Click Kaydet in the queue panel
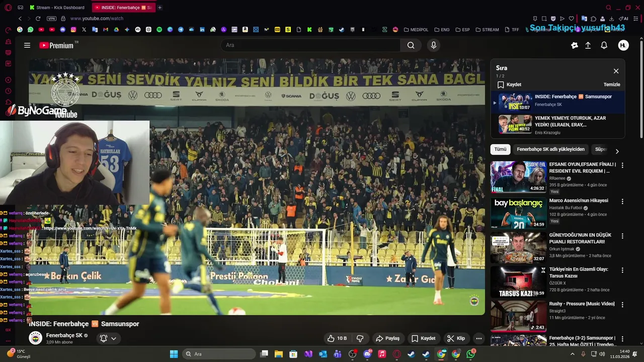This screenshot has height=362, width=644. coord(509,84)
